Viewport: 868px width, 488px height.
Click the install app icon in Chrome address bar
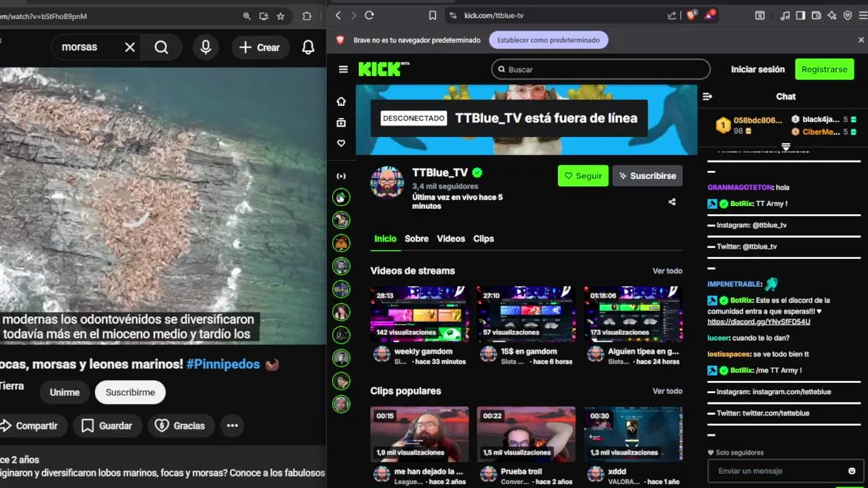pos(264,16)
